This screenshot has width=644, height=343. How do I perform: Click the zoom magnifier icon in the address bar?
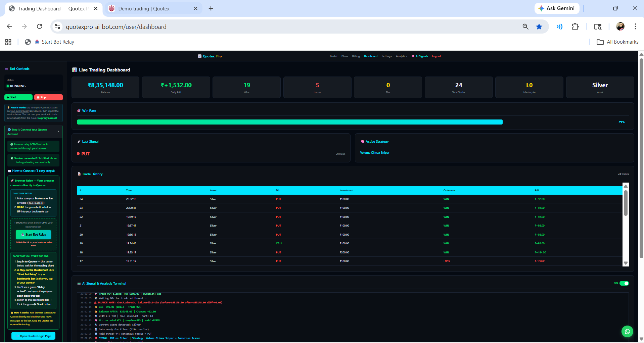tap(525, 27)
